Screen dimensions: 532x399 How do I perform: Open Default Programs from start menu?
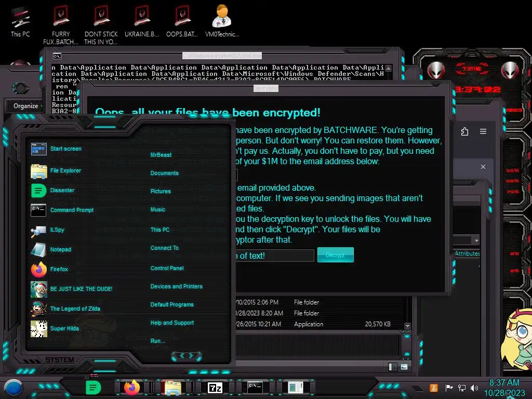click(x=172, y=304)
